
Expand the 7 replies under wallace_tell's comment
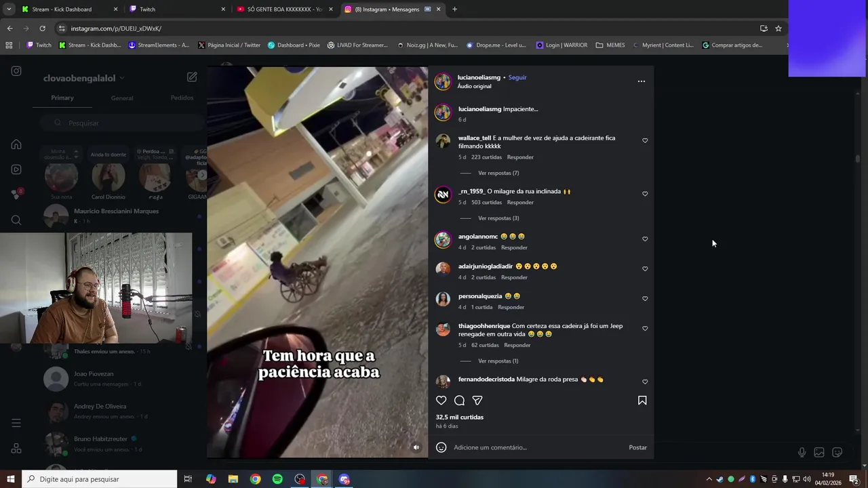498,173
